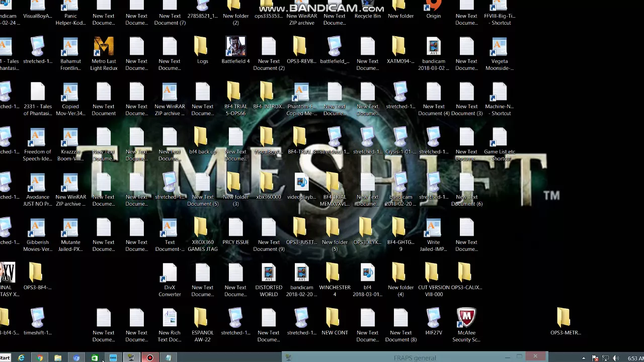The image size is (644, 362).
Task: Select the Avodance JUST NO Pr document
Action: (x=38, y=190)
